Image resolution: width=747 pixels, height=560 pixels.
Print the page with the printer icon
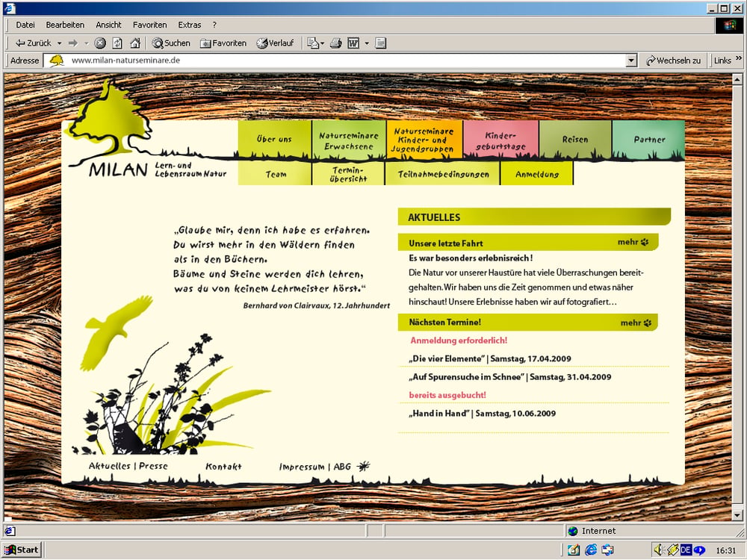(x=336, y=43)
